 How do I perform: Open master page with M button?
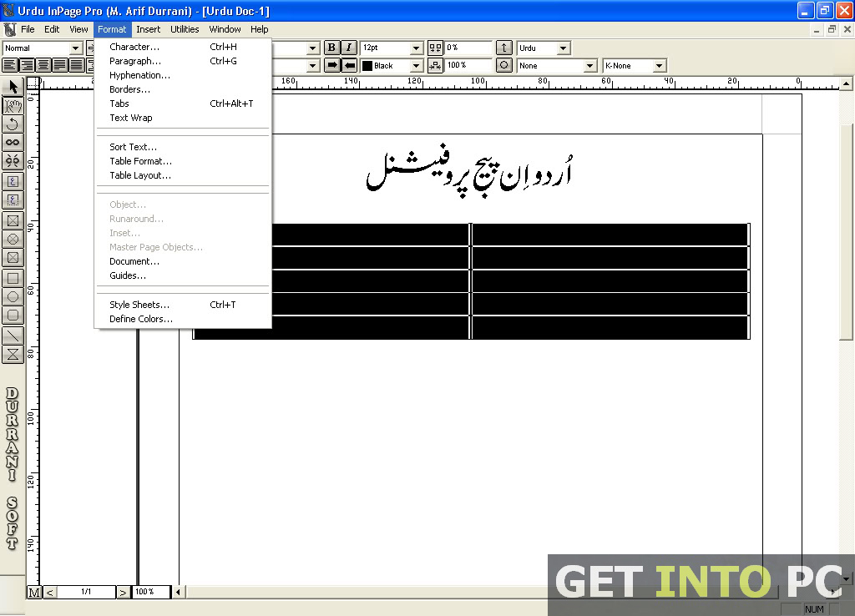tap(33, 592)
